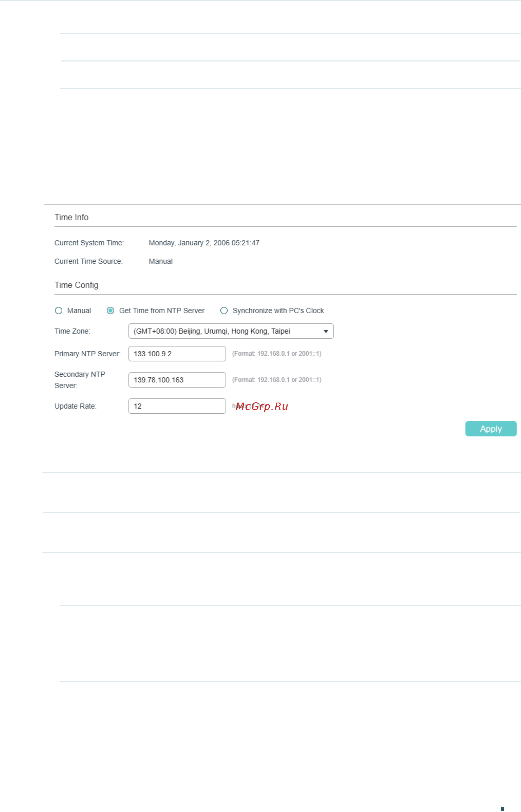The width and height of the screenshot is (521, 812).
Task: Click the Current Time Source value Manual
Action: pos(161,261)
